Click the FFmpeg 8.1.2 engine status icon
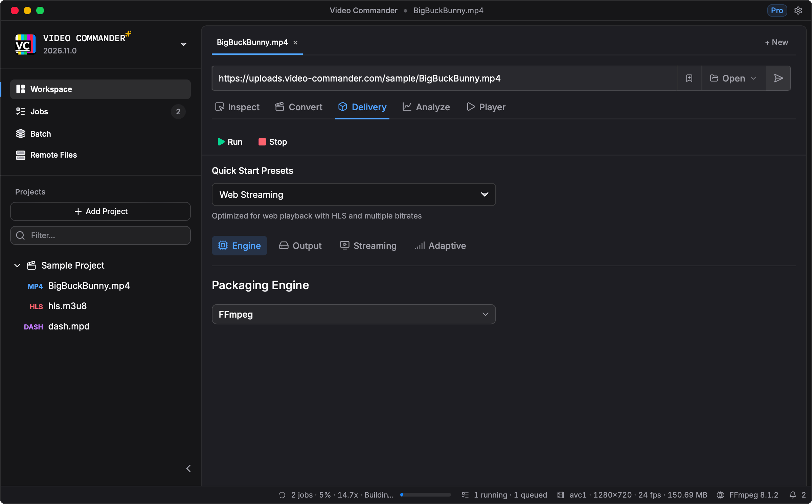 point(720,495)
